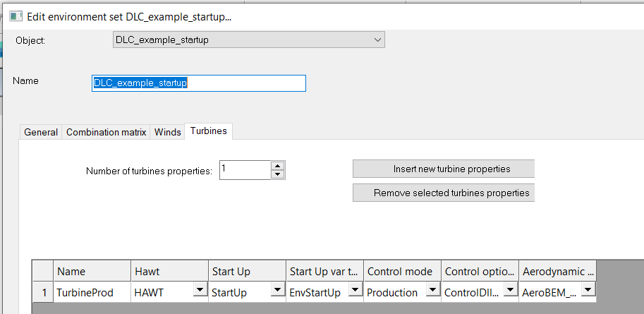Select the TurbineProd name cell
Viewport: 644px width, 314px height.
click(x=91, y=292)
